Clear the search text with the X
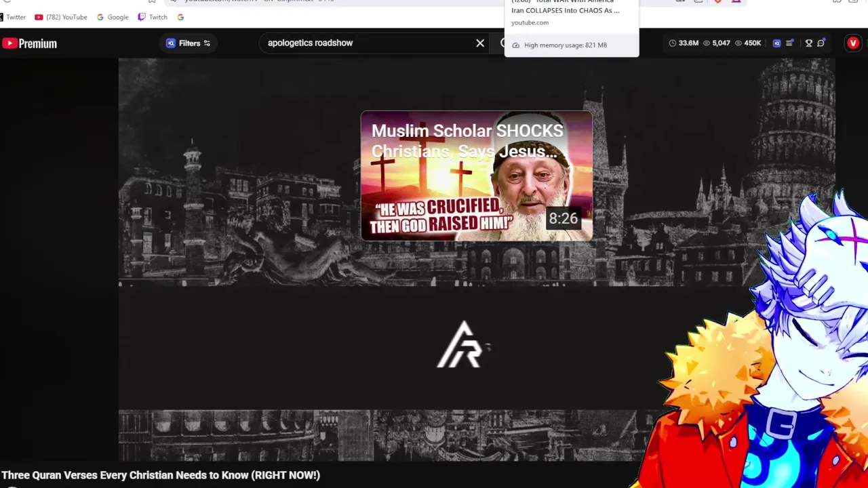 [x=480, y=43]
